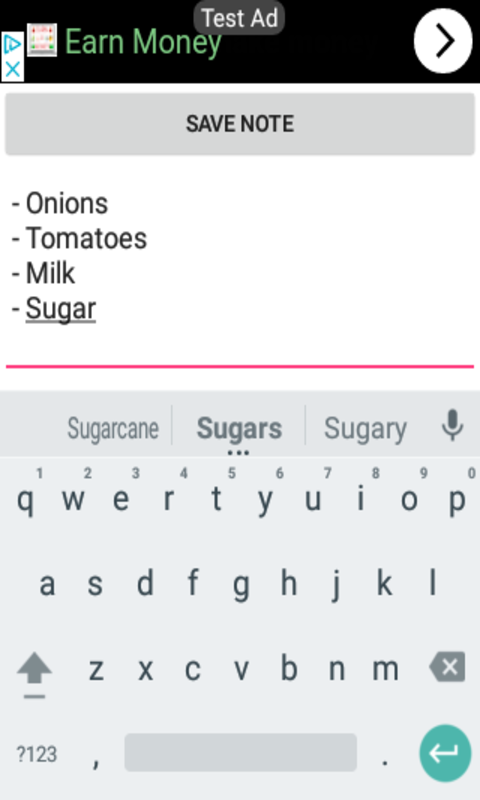Tap the backspace delete key
This screenshot has height=800, width=480.
(447, 667)
